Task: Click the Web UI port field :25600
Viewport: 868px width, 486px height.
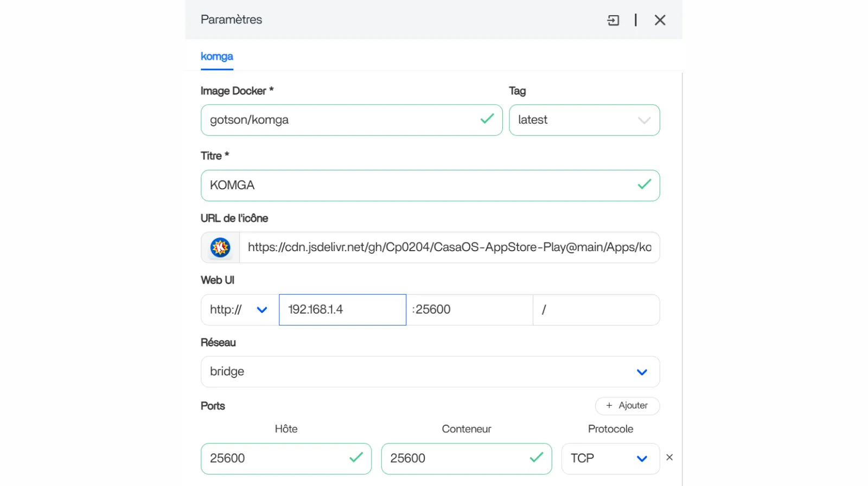Action: click(469, 310)
